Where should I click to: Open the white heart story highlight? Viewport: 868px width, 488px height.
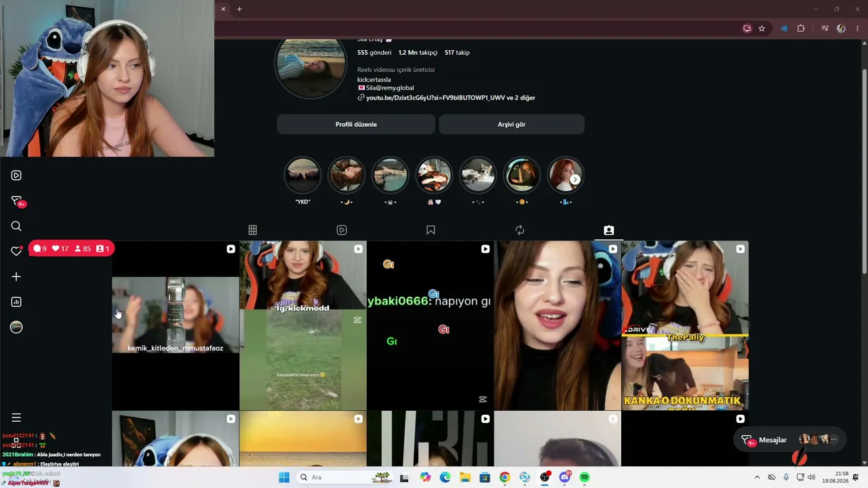point(434,176)
